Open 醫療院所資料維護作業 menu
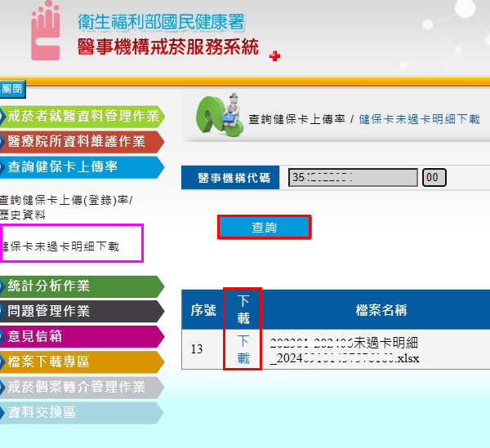 click(82, 141)
